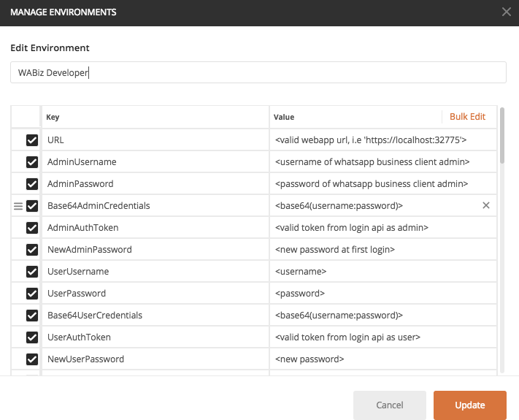Edit the environment name field
519x420 pixels.
[x=258, y=72]
